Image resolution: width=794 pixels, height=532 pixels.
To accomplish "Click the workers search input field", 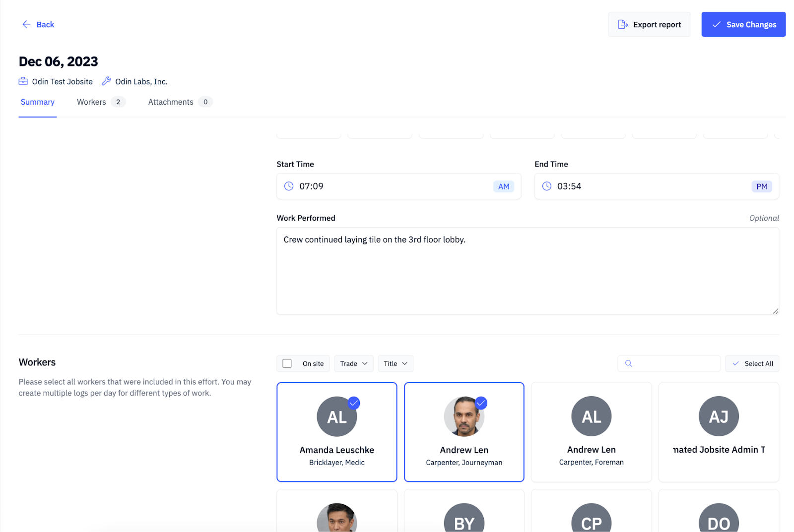I will coord(669,363).
